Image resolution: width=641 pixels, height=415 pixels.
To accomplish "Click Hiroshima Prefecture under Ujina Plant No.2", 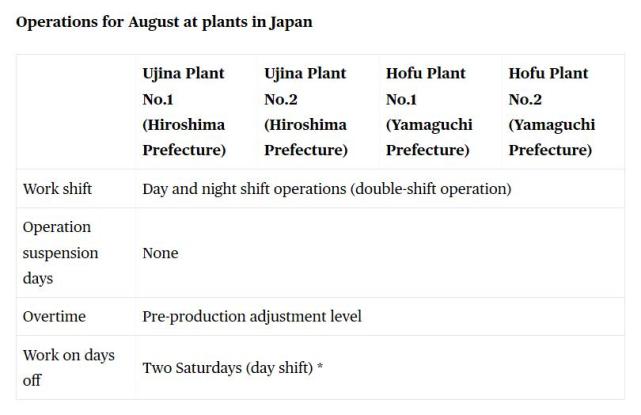I will pos(306,138).
